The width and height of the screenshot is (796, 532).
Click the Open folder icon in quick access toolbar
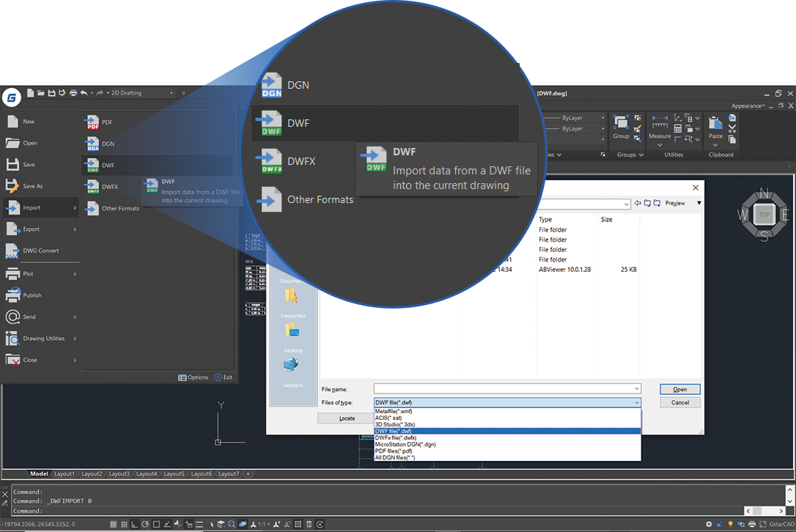(40, 93)
